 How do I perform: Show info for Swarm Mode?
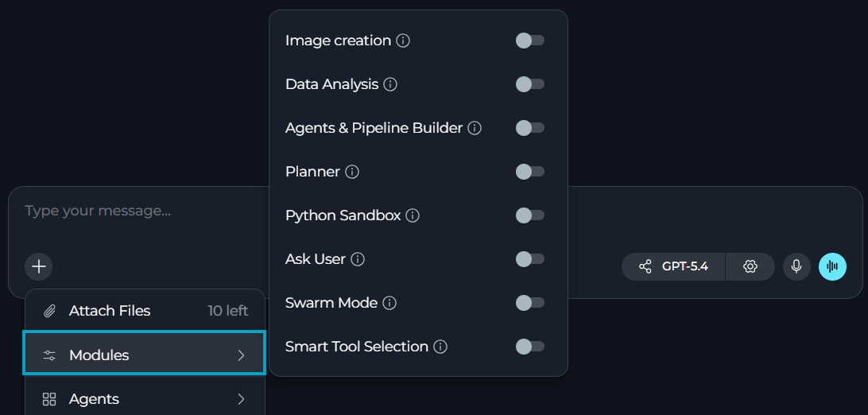[389, 303]
